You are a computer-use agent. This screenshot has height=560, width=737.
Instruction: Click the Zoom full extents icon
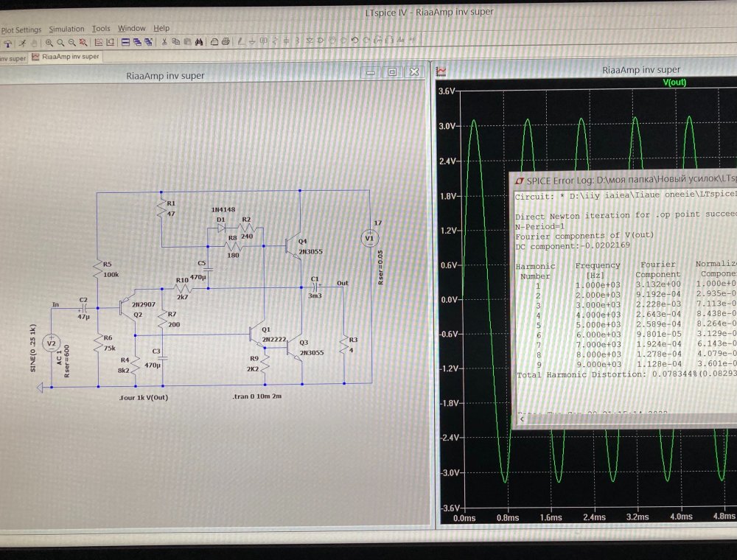pyautogui.click(x=84, y=43)
